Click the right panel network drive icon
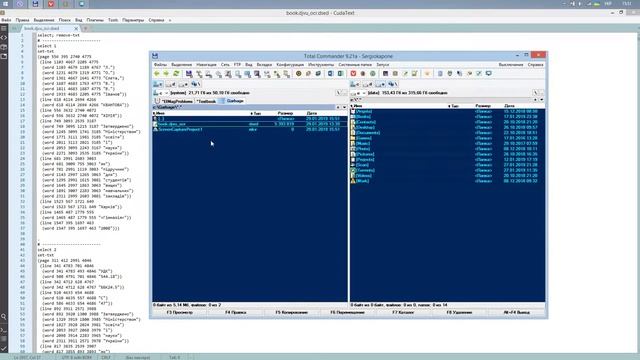The image size is (640, 360). pyautogui.click(x=393, y=84)
